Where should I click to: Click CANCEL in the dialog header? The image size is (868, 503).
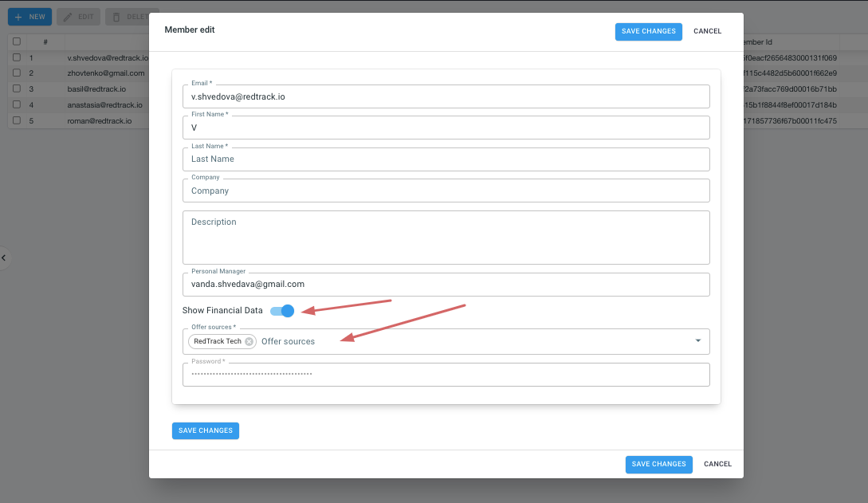(x=707, y=31)
